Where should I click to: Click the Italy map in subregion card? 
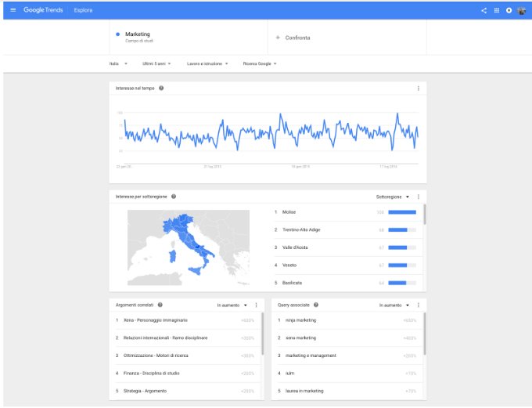[189, 247]
